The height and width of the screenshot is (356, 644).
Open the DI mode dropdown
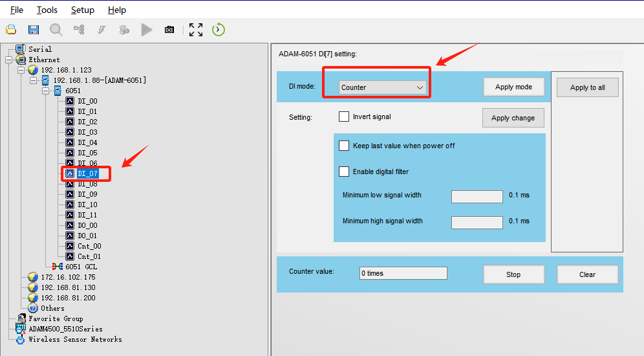pyautogui.click(x=383, y=87)
